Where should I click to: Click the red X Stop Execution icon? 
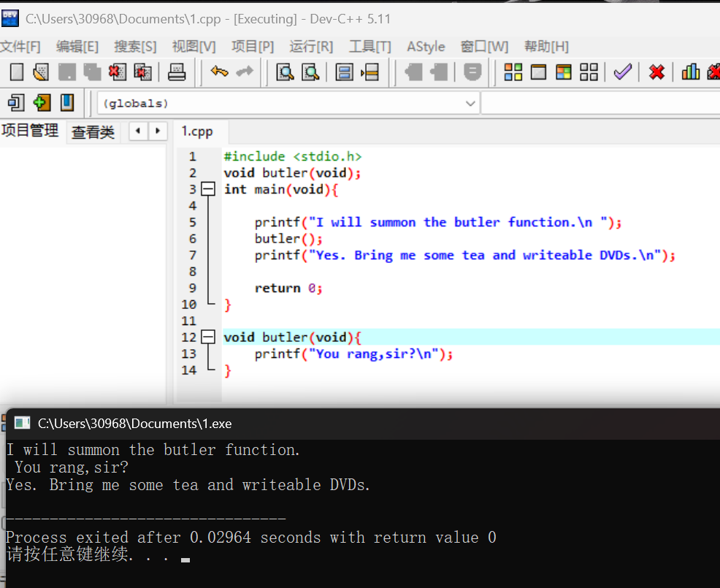tap(656, 72)
